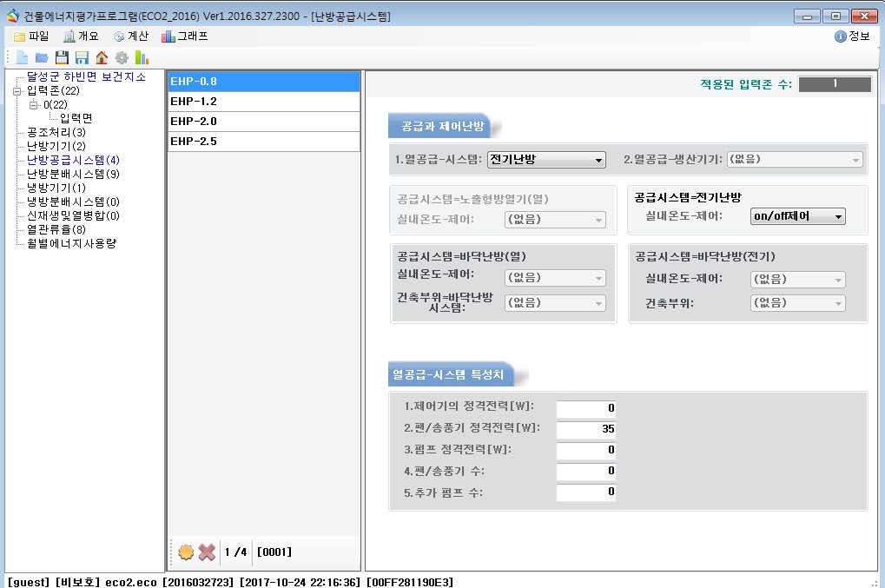Screen dimensions: 885x588
Task: Click the 팬/송풍기 정격전력 input field
Action: coord(586,429)
